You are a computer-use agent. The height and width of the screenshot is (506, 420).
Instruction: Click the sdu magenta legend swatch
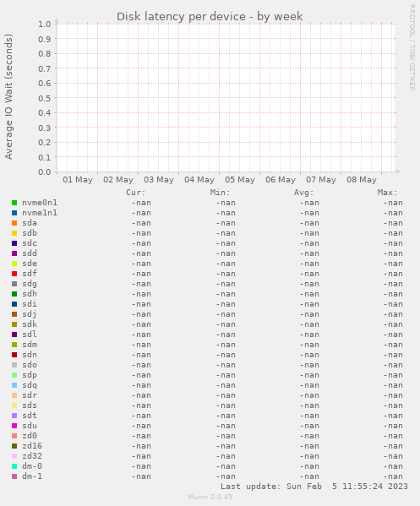click(14, 426)
